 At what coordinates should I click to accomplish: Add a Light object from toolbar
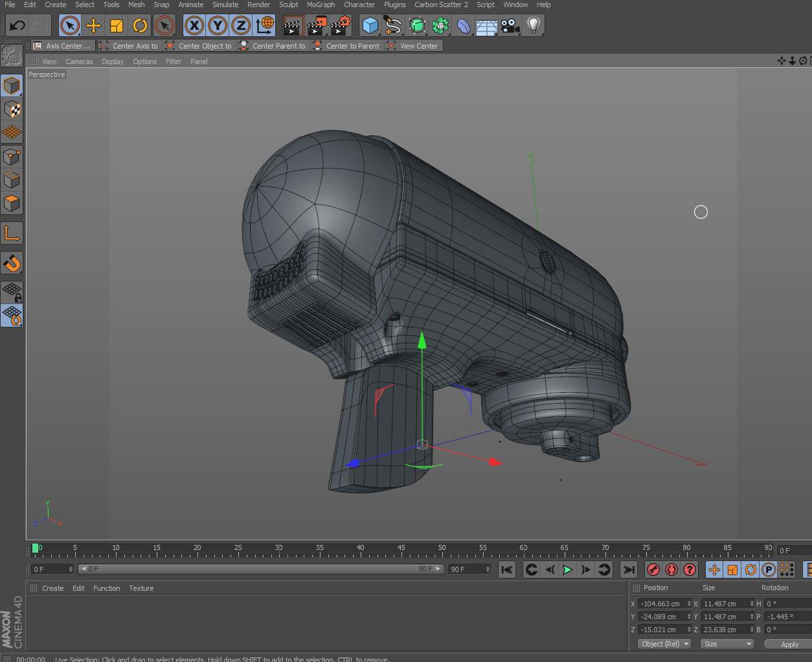click(x=533, y=26)
